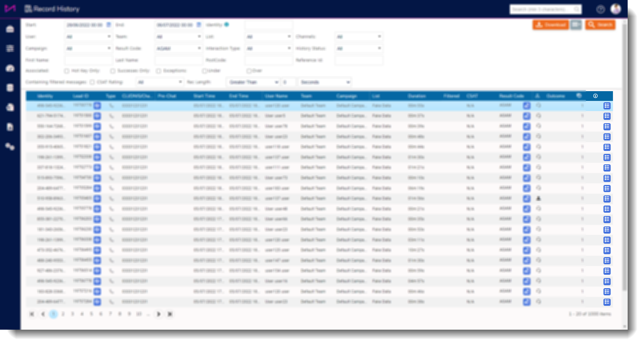Go to the last page arrow
The image size is (644, 346).
point(170,314)
